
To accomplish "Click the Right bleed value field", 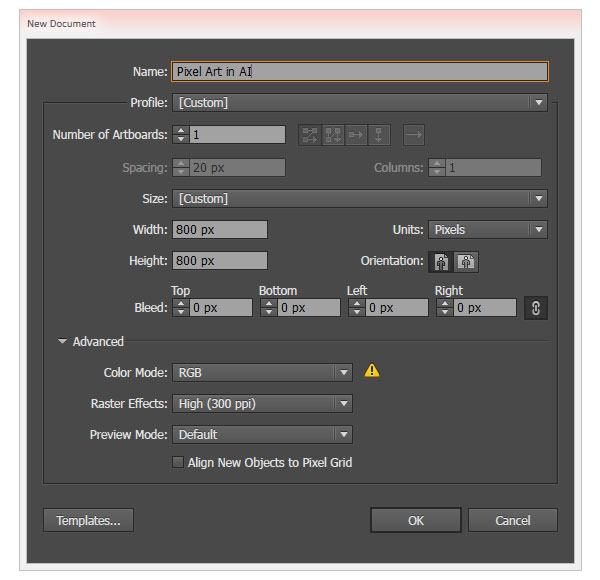I will 485,308.
